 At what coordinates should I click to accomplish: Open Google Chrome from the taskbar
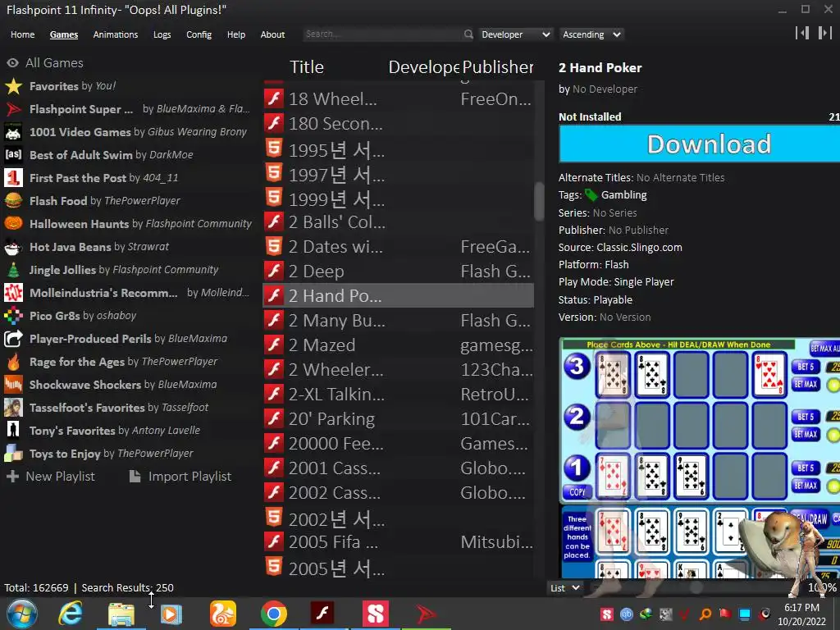click(x=274, y=614)
